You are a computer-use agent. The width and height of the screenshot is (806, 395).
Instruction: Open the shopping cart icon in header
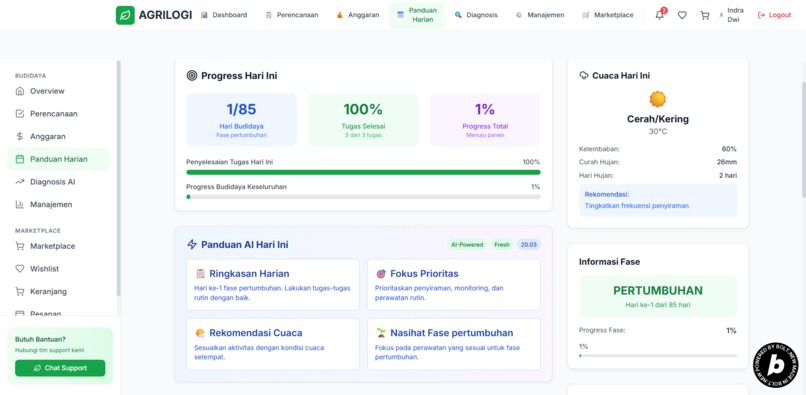pyautogui.click(x=705, y=15)
